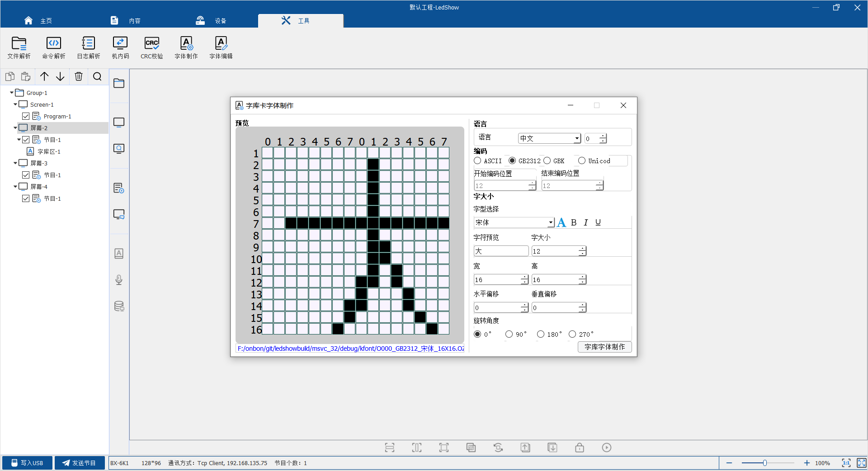
Task: Toggle underline U in font dialog
Action: coord(598,222)
